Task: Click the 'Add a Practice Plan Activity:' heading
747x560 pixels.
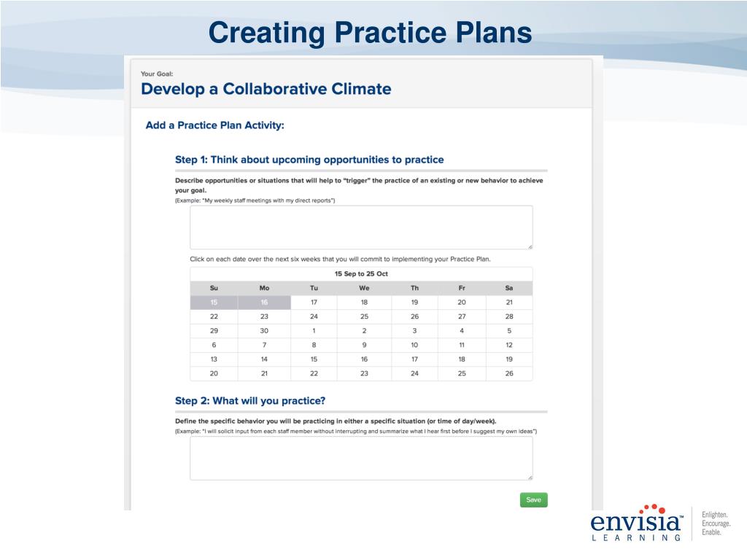Action: (x=214, y=125)
